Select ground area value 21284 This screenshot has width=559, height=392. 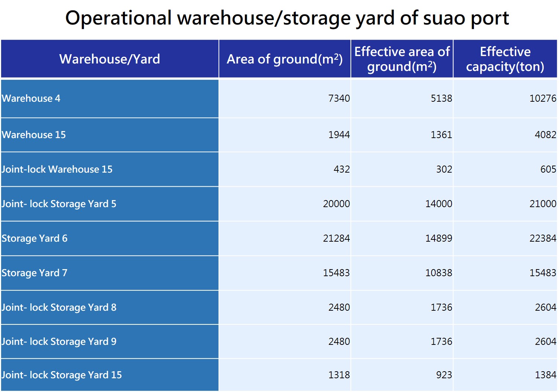click(336, 238)
